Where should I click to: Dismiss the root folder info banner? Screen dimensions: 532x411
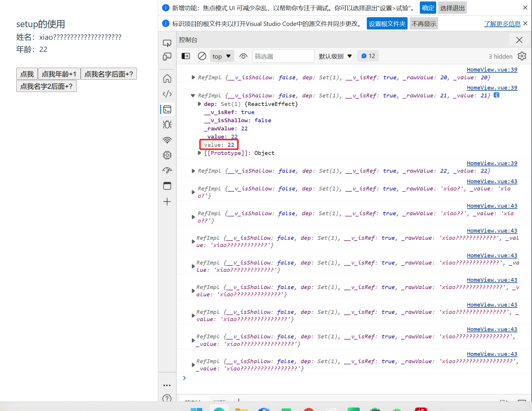point(525,23)
